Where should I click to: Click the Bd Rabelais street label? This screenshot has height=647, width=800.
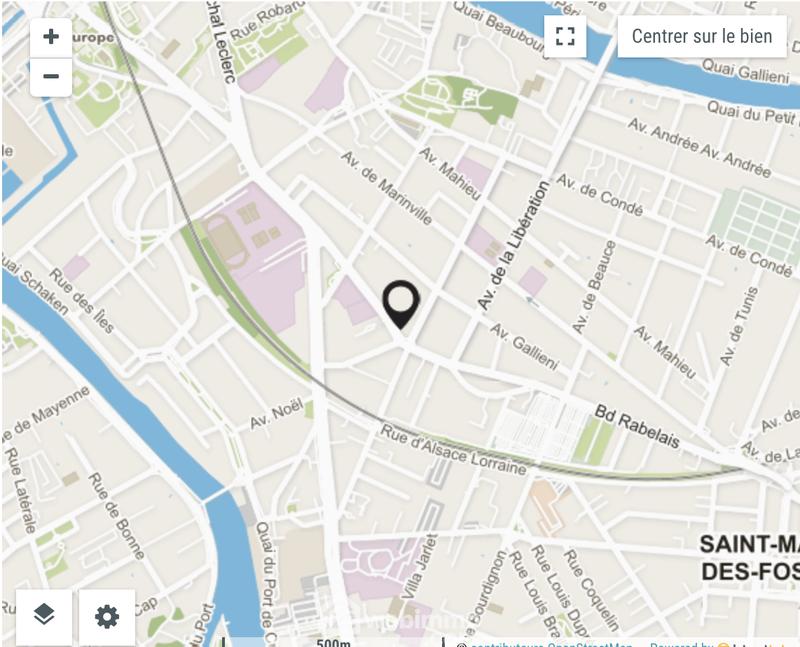click(637, 427)
